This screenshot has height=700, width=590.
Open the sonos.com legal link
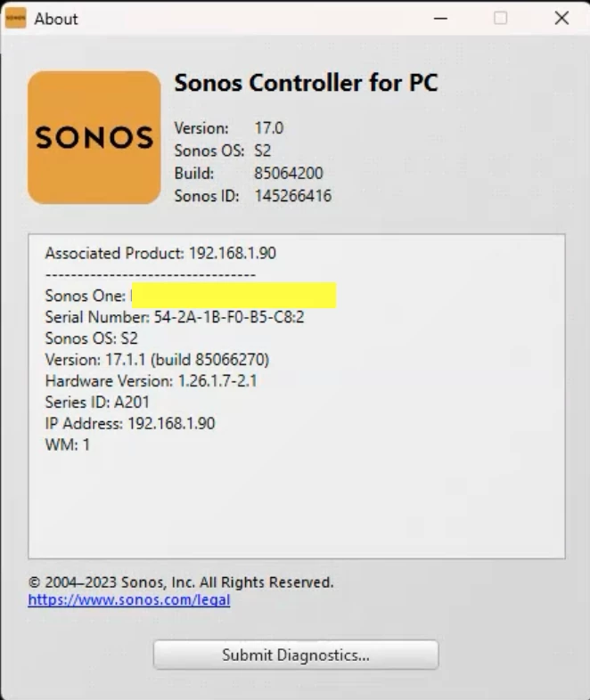click(129, 599)
